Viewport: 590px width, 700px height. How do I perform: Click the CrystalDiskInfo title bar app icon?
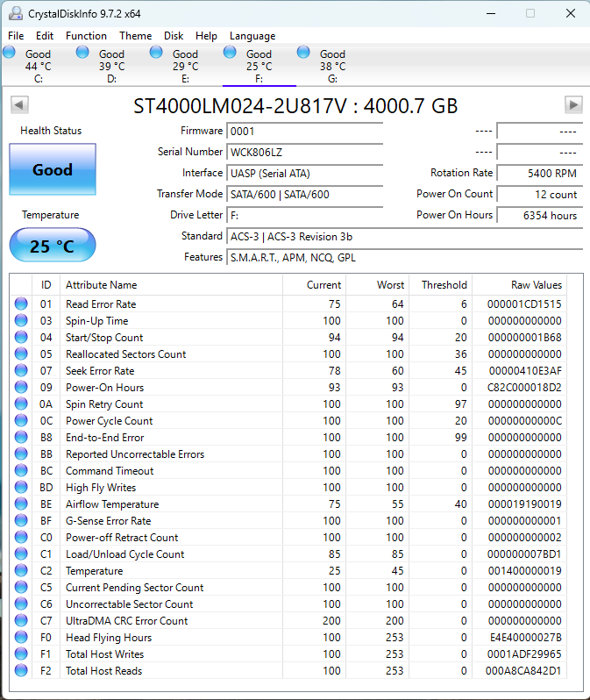pyautogui.click(x=15, y=13)
